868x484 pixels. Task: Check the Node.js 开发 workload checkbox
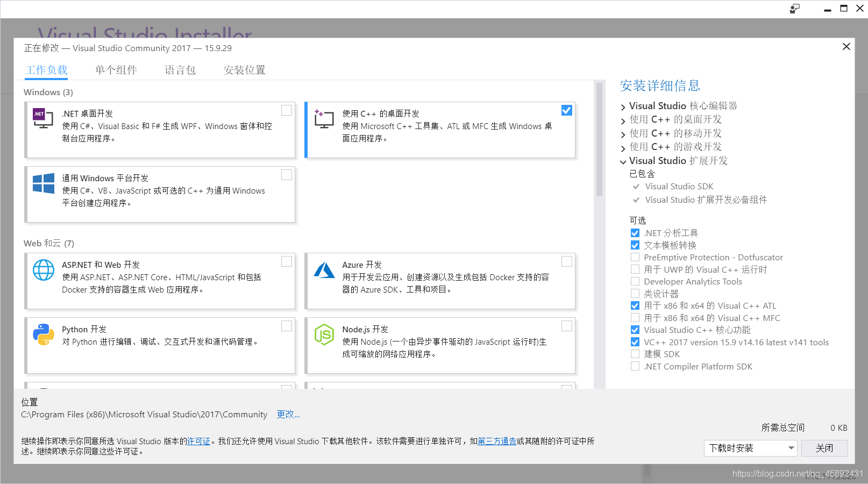coord(567,326)
